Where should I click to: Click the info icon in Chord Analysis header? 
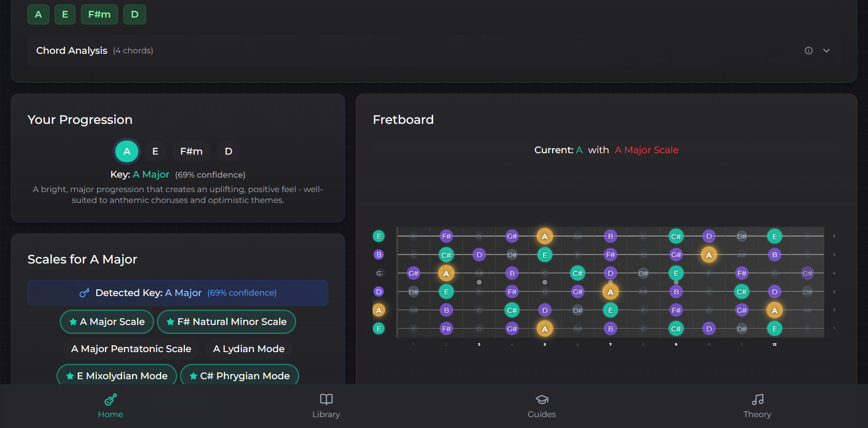point(809,51)
